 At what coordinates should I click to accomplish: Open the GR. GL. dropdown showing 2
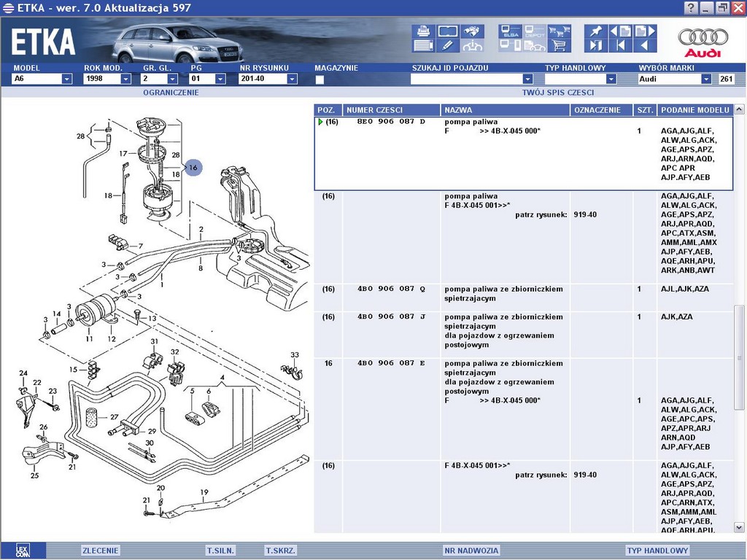172,79
